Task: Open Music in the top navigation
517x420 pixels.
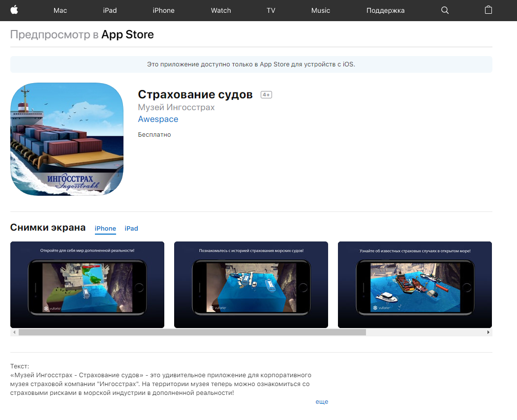Action: pyautogui.click(x=321, y=10)
